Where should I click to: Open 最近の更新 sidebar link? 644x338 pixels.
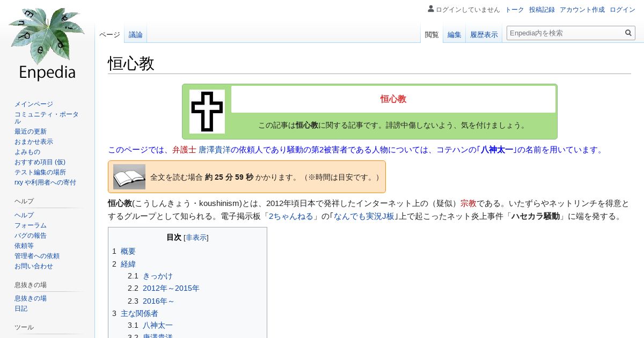click(31, 131)
